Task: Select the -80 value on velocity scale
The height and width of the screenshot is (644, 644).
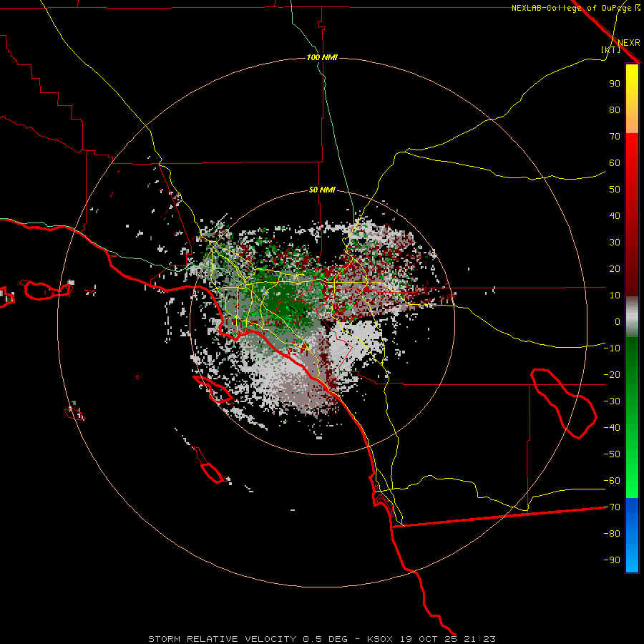Action: (612, 534)
